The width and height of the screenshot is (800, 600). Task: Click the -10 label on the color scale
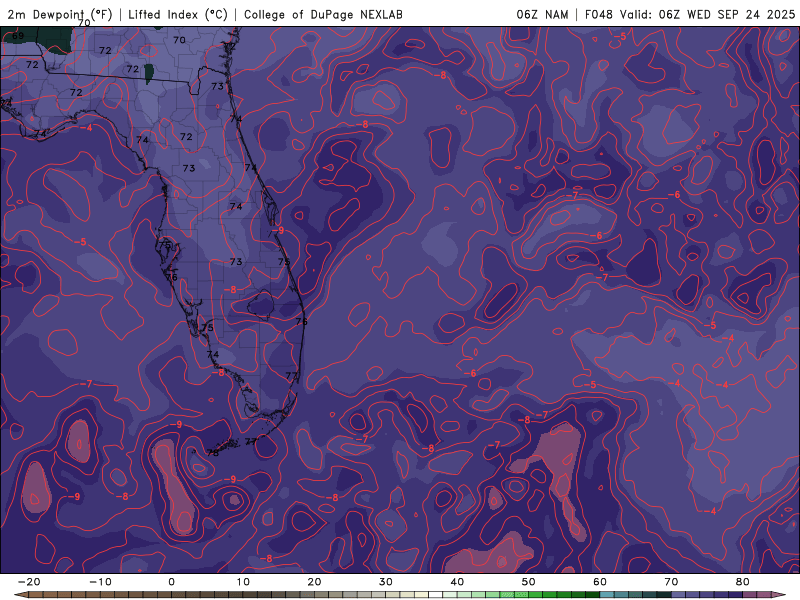[x=100, y=582]
